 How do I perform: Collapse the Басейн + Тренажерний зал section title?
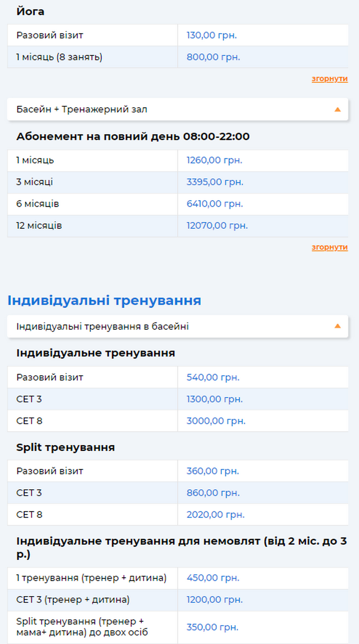coord(82,109)
